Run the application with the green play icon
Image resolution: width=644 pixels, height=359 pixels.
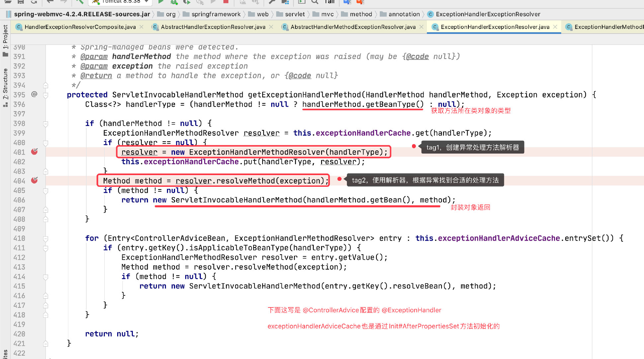click(x=161, y=2)
